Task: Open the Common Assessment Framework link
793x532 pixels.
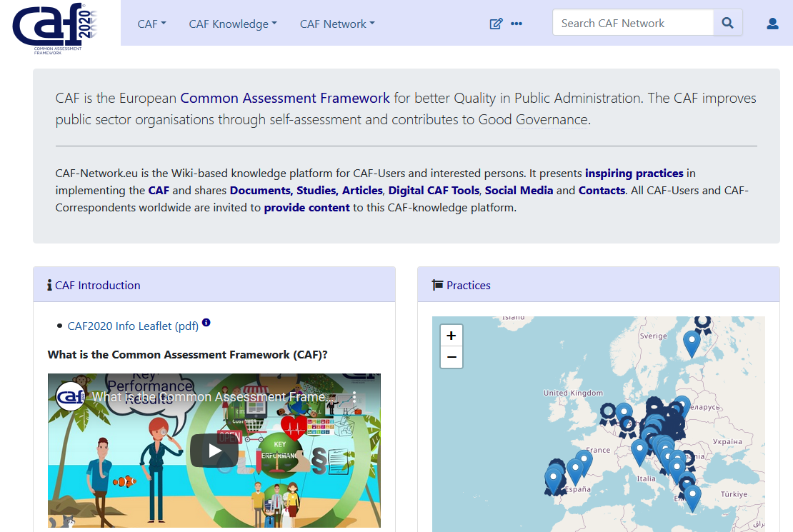Action: point(285,98)
